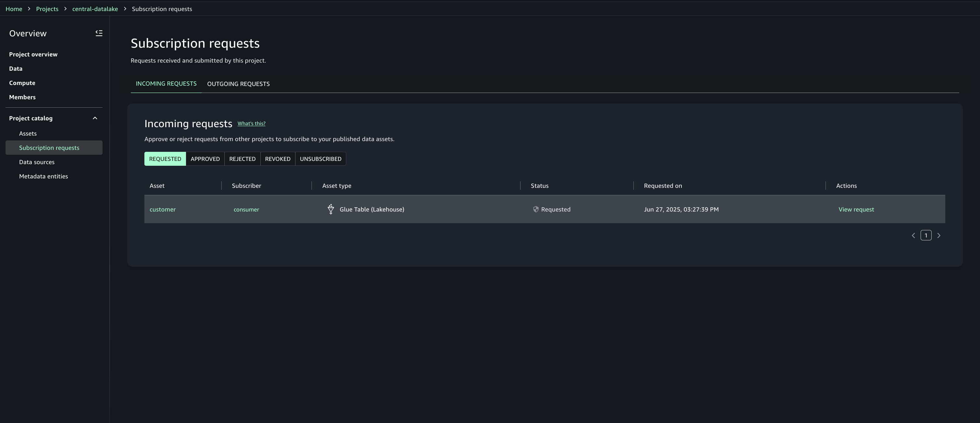This screenshot has width=980, height=423.
Task: Open the customer asset link
Action: (163, 209)
